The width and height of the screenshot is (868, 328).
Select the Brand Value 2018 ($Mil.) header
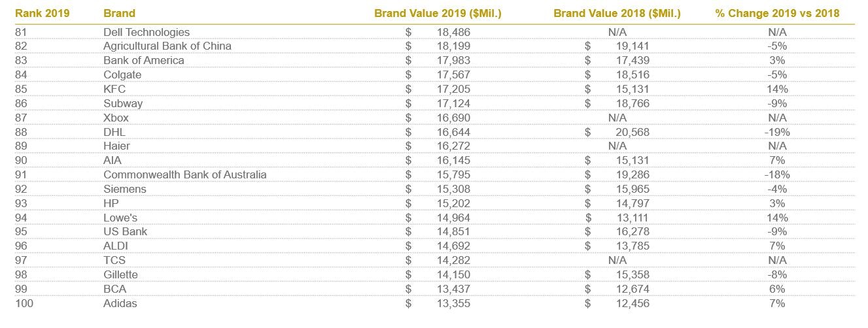point(617,13)
